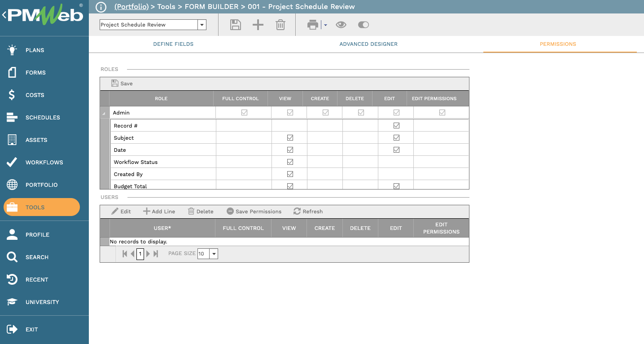Click the Workflow Status row label
Image resolution: width=644 pixels, height=344 pixels.
tap(136, 162)
